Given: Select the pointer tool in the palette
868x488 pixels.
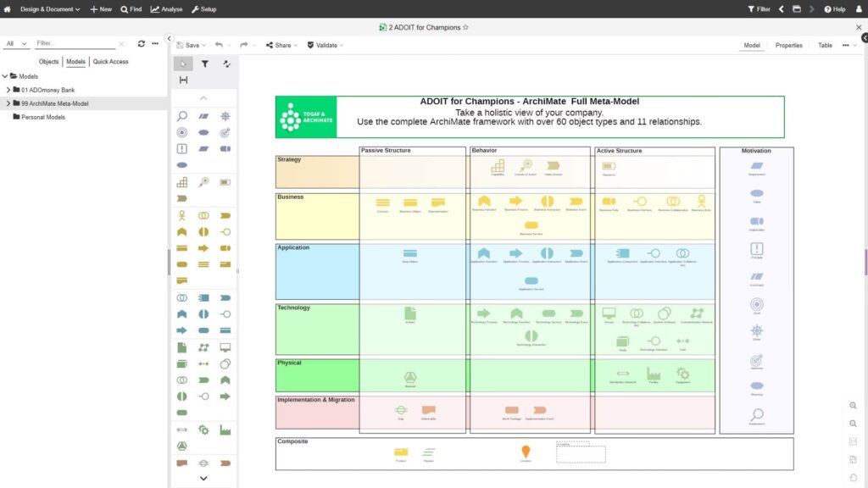Looking at the screenshot, I should tap(183, 64).
